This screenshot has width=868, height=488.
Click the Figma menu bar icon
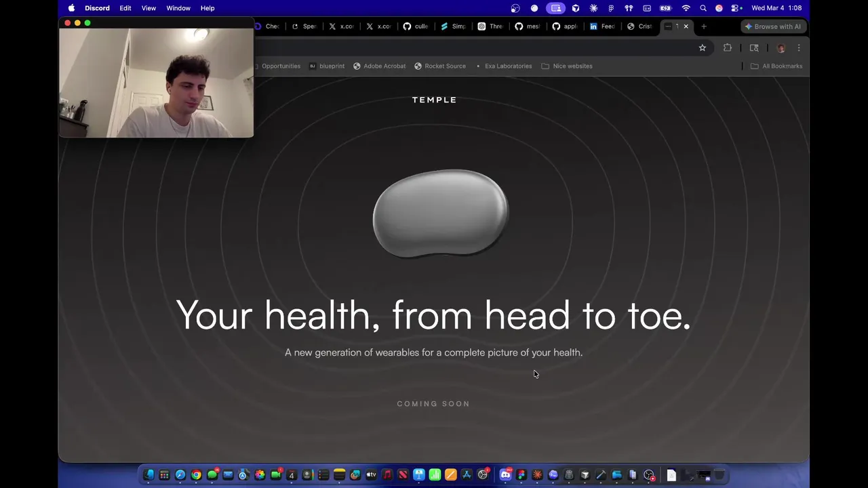point(611,8)
